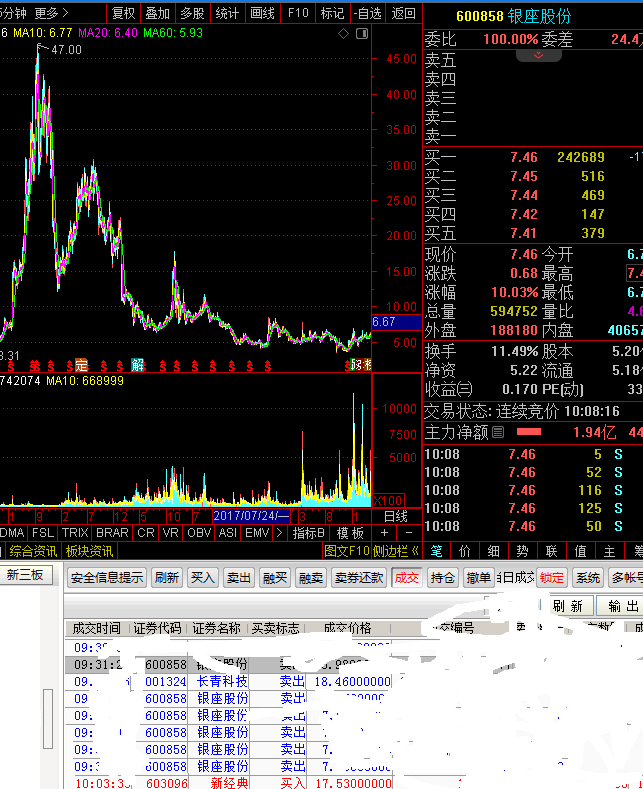Sort by 证券名称 column header
Image resolution: width=643 pixels, height=789 pixels.
217,628
